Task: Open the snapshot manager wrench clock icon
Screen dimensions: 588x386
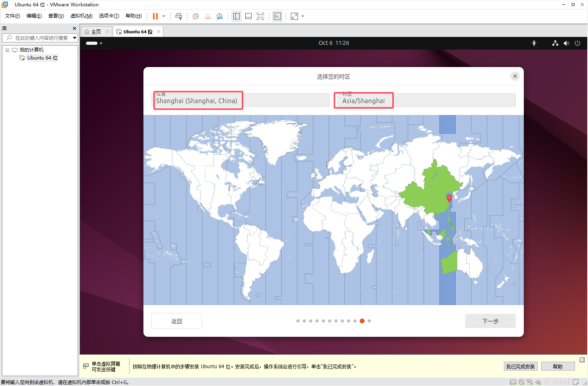Action: tap(220, 16)
